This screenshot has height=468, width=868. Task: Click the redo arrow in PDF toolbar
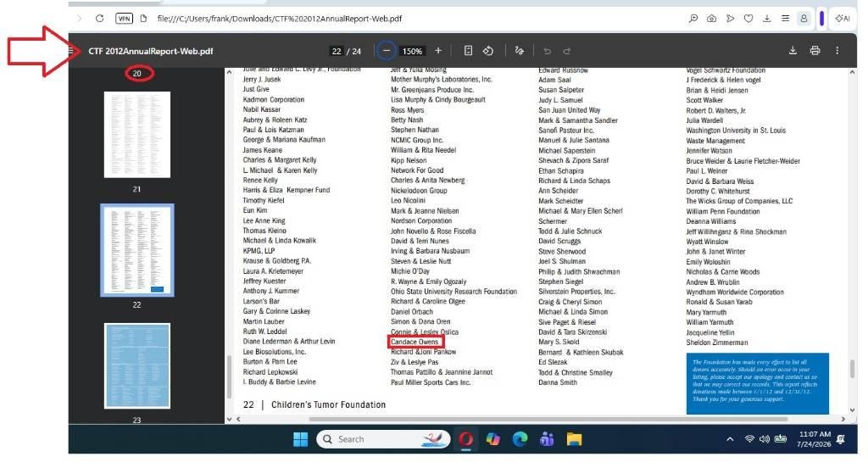567,51
